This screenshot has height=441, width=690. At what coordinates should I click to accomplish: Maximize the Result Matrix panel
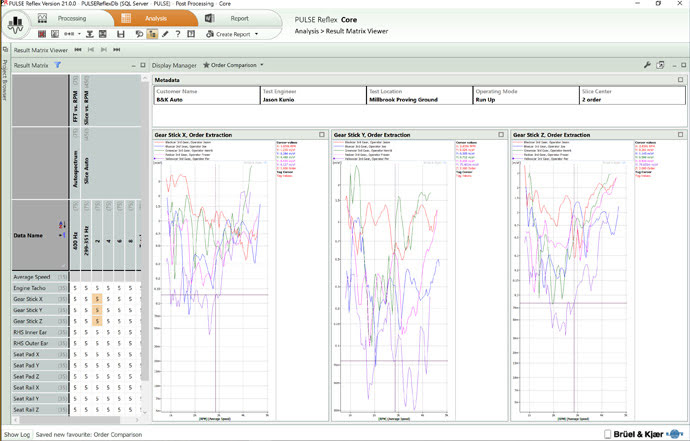click(x=143, y=65)
